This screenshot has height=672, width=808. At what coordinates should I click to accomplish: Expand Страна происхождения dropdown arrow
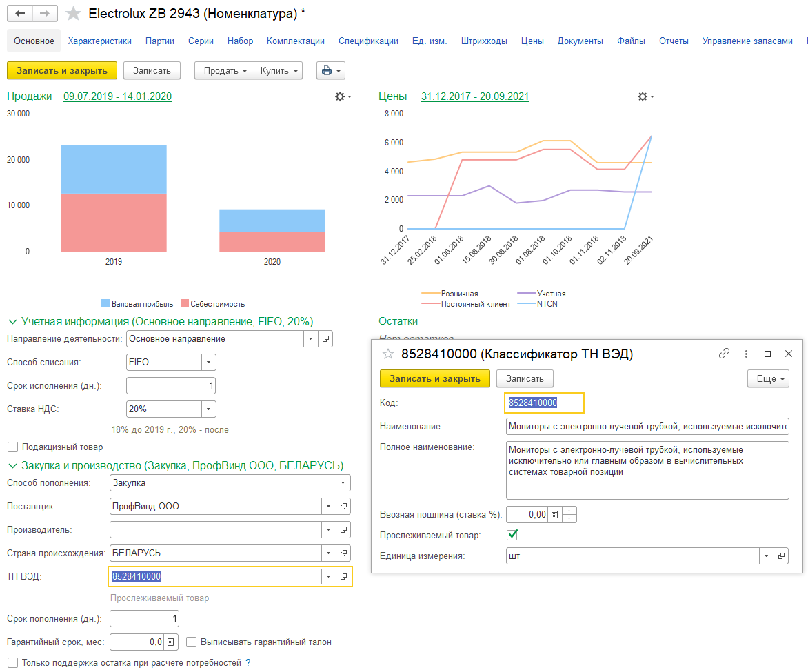[329, 553]
